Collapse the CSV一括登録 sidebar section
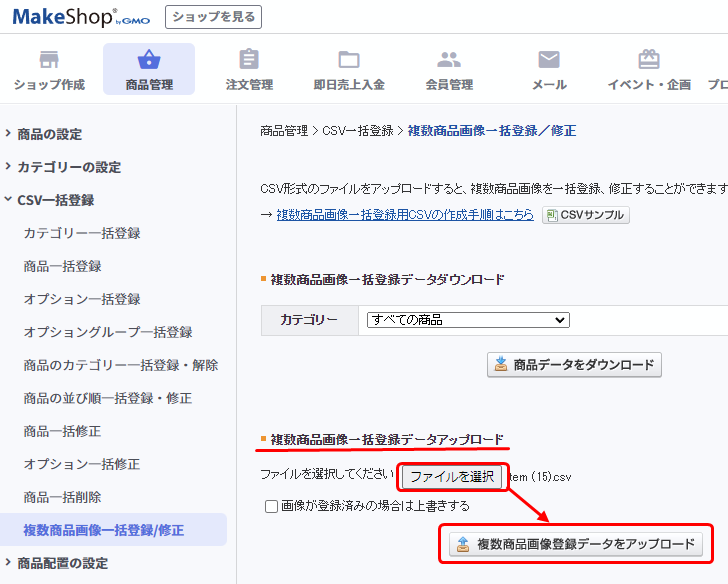Image resolution: width=728 pixels, height=584 pixels. click(x=55, y=200)
